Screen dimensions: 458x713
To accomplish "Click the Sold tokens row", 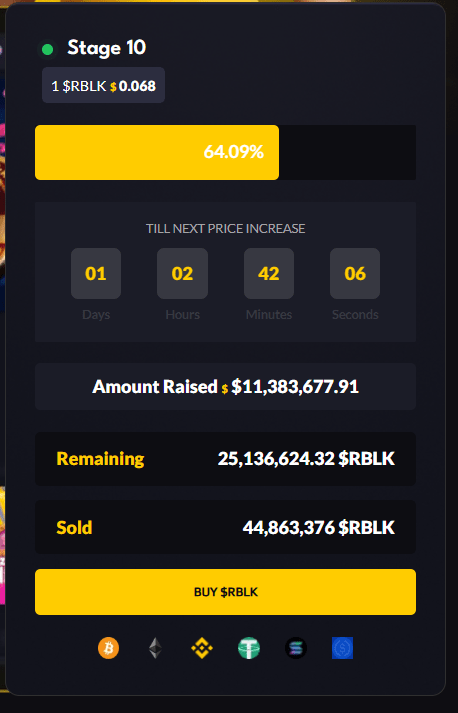I will tap(226, 527).
